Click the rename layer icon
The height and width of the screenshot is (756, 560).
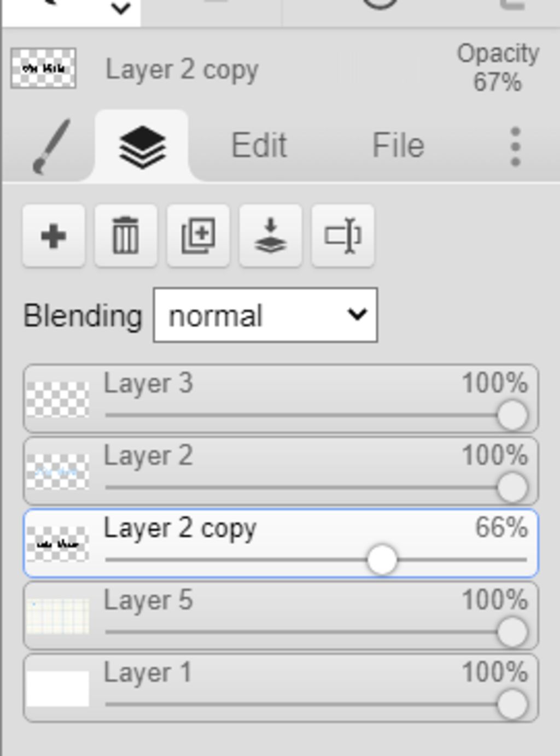click(x=343, y=236)
